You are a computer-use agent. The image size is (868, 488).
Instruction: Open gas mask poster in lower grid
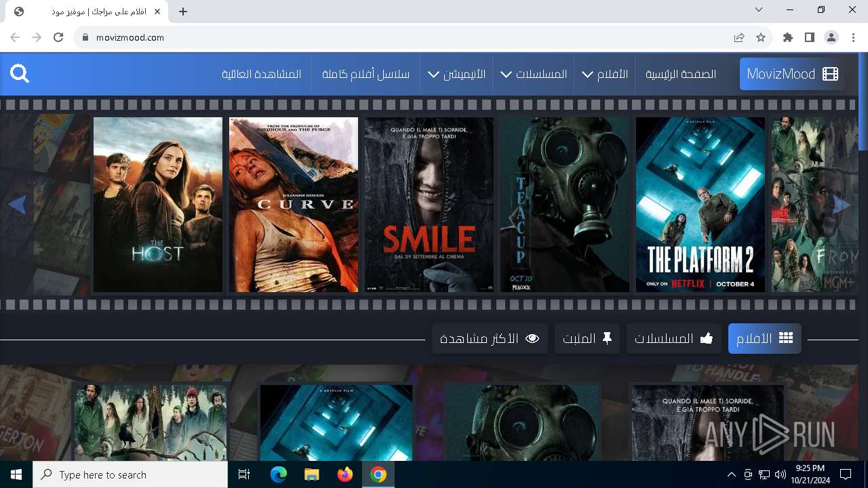[x=523, y=423]
